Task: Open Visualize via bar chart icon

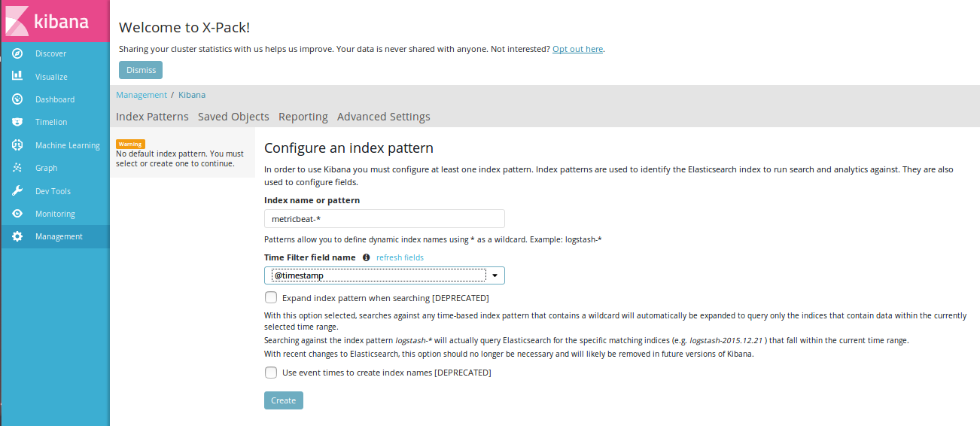Action: pyautogui.click(x=17, y=76)
